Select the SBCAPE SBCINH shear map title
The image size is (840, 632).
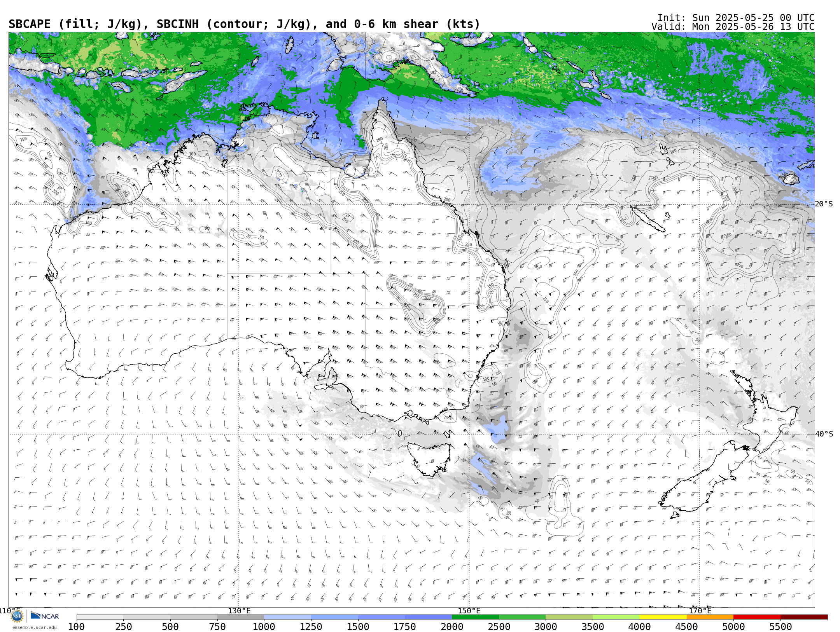tap(244, 24)
